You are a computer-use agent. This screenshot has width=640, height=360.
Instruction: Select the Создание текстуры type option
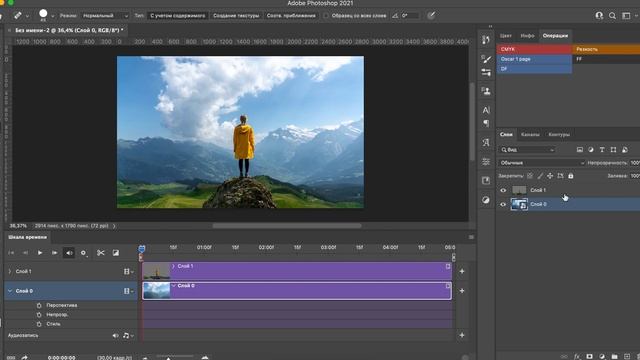pos(236,16)
